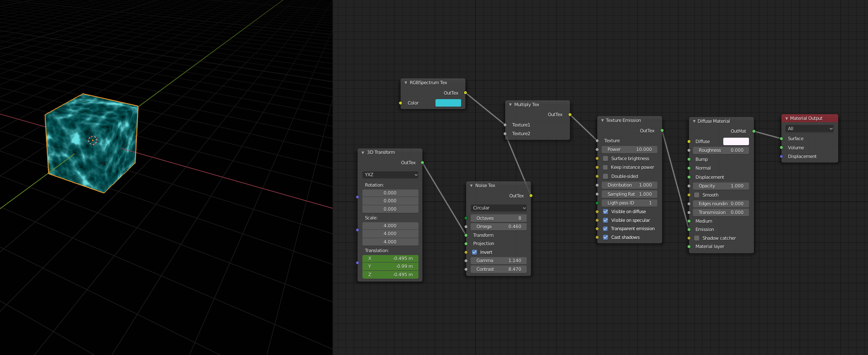This screenshot has width=868, height=355.
Task: Click the Power value slider
Action: click(630, 149)
